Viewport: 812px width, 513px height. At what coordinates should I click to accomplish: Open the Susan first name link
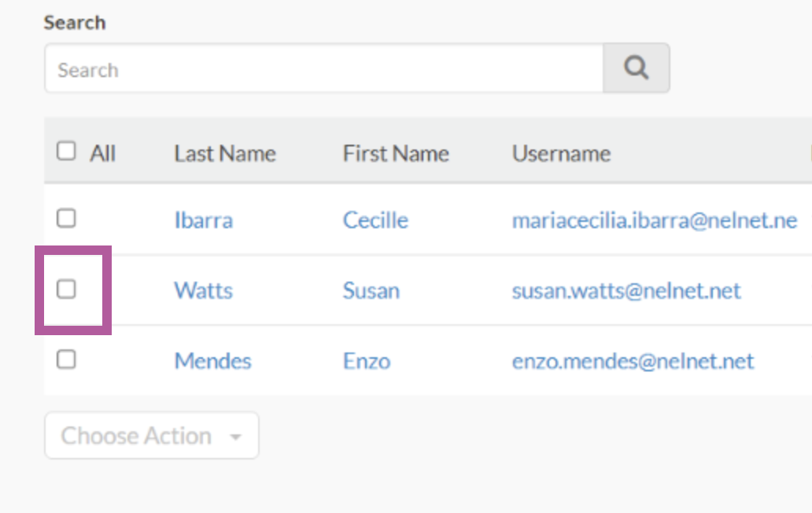tap(371, 290)
